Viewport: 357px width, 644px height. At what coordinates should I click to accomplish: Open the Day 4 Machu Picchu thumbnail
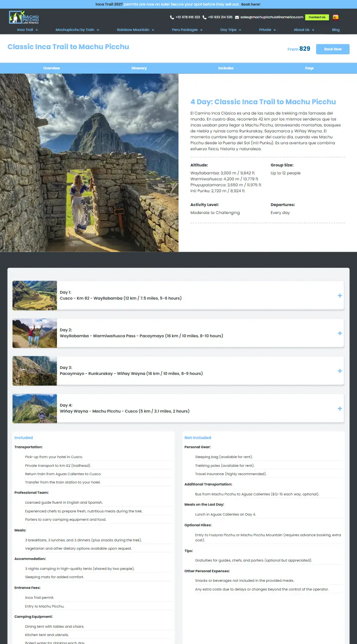pyautogui.click(x=35, y=409)
